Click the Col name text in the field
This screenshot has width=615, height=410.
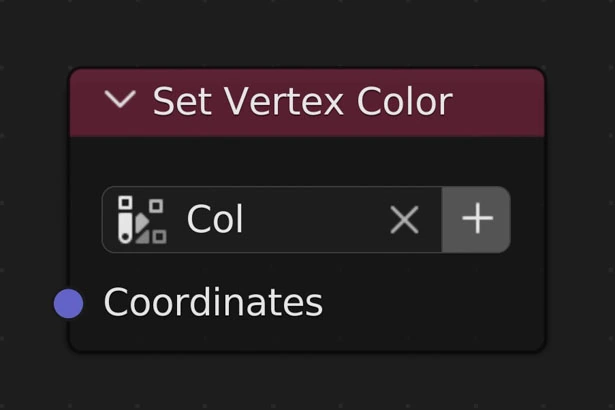click(215, 220)
